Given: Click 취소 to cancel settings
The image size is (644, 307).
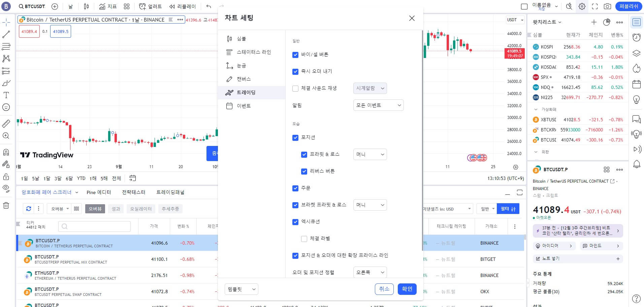Looking at the screenshot, I should pos(384,289).
